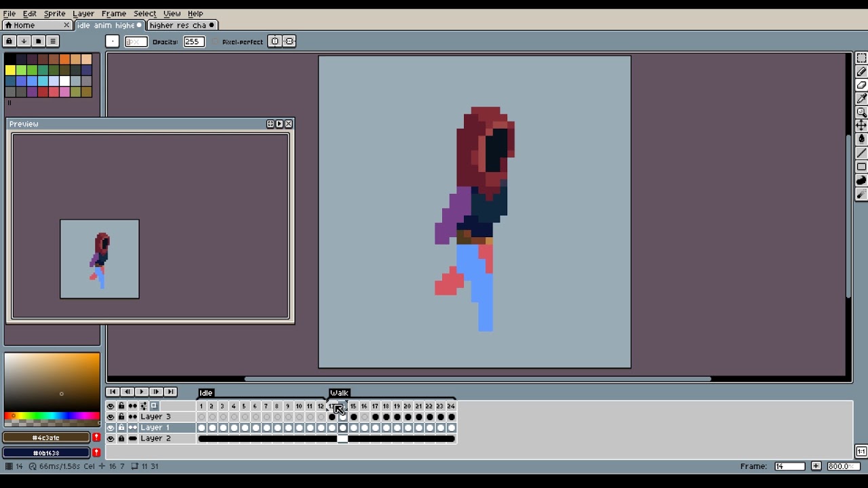The height and width of the screenshot is (488, 868).
Task: Open the Sprite menu
Action: 54,14
